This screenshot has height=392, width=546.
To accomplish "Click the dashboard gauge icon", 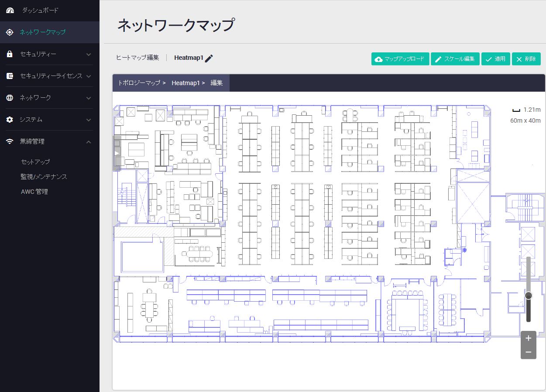I will [x=10, y=10].
